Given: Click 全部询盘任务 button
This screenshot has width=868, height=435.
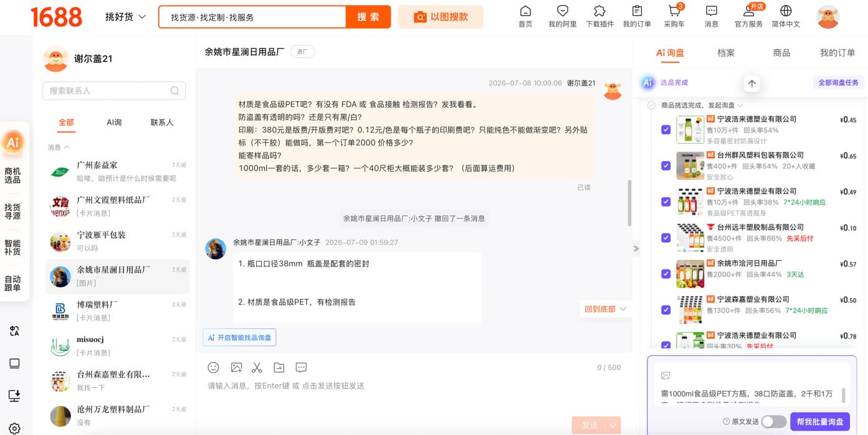Looking at the screenshot, I should (838, 82).
